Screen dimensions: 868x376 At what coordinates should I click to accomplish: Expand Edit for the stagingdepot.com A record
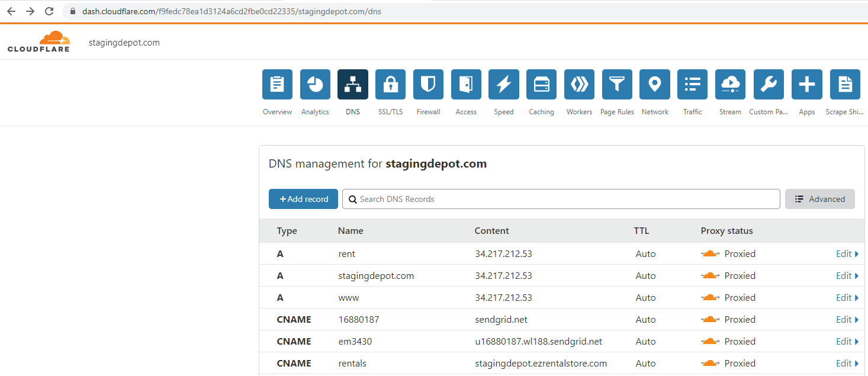(x=847, y=276)
